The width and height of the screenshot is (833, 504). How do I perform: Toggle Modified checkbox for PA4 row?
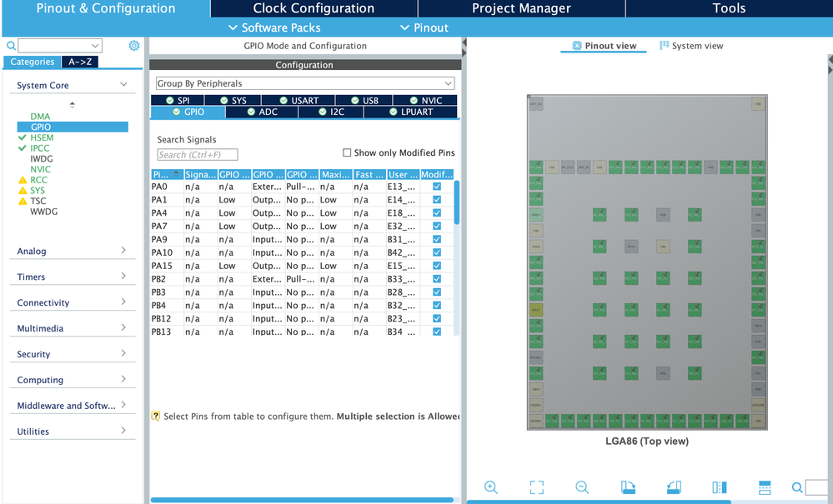click(437, 212)
